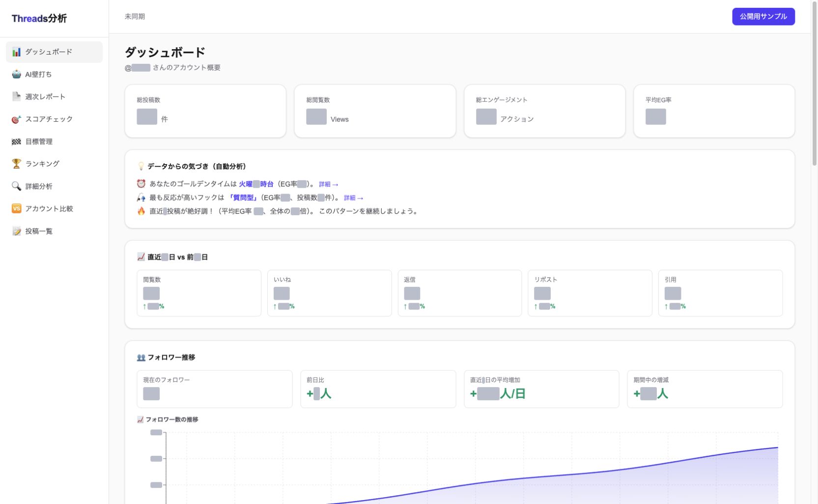
Task: Click the alarm clock icon for ゴールデンタイム
Action: 141,184
